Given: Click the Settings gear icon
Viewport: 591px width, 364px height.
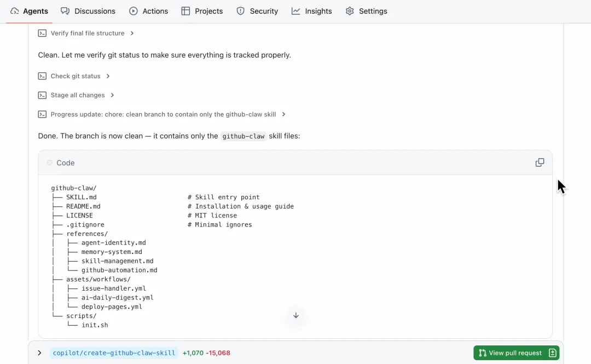Looking at the screenshot, I should point(350,11).
